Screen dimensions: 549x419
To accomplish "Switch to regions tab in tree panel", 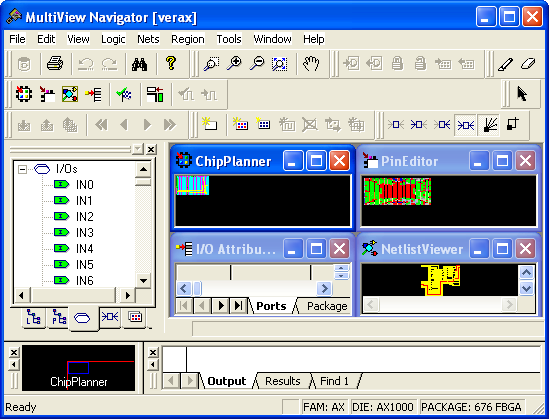I will pos(135,317).
